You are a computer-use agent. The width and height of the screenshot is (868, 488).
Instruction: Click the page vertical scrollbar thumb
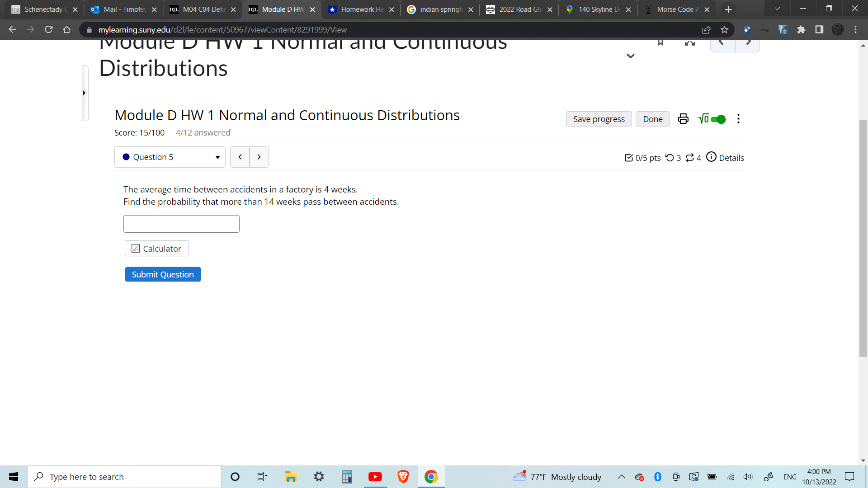coord(863,239)
